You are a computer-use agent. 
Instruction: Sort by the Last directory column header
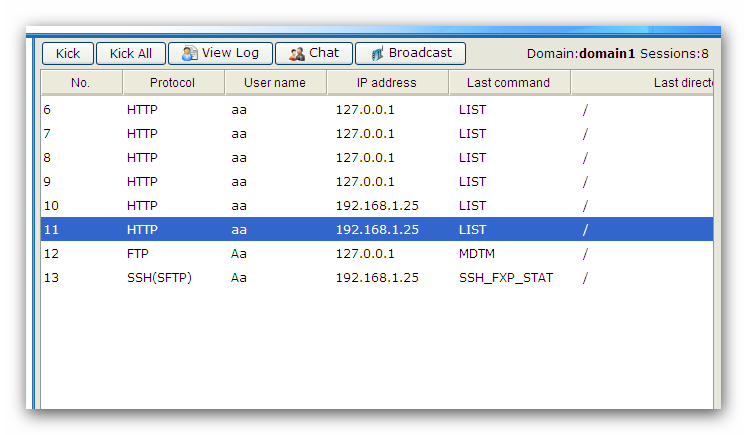click(x=642, y=83)
